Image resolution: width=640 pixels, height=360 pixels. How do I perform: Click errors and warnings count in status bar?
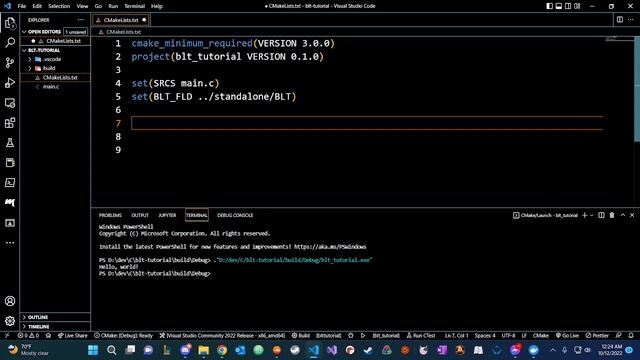click(x=28, y=336)
